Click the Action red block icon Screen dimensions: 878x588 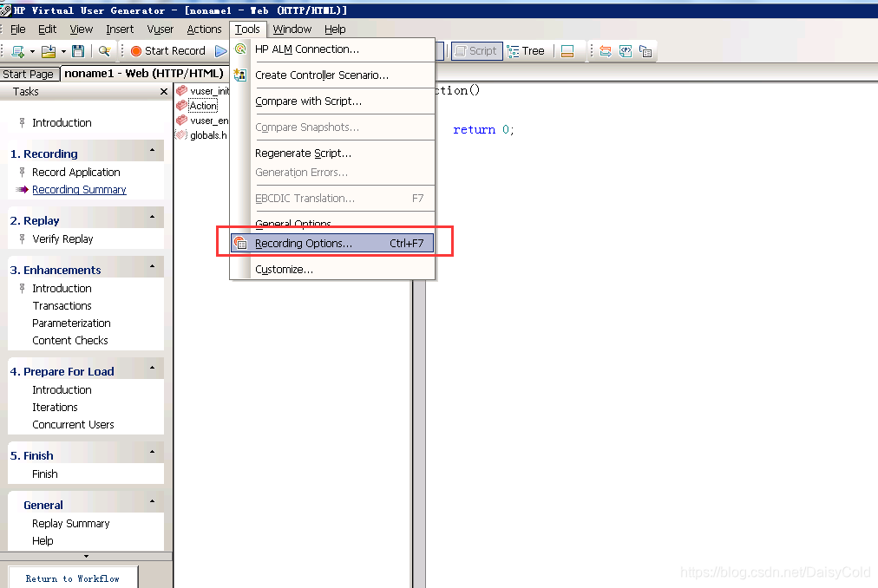tap(181, 105)
